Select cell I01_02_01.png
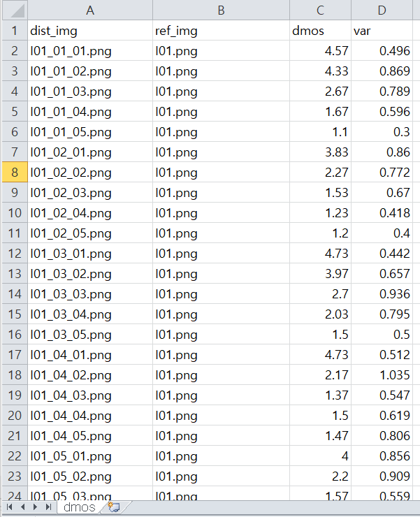 tap(90, 152)
